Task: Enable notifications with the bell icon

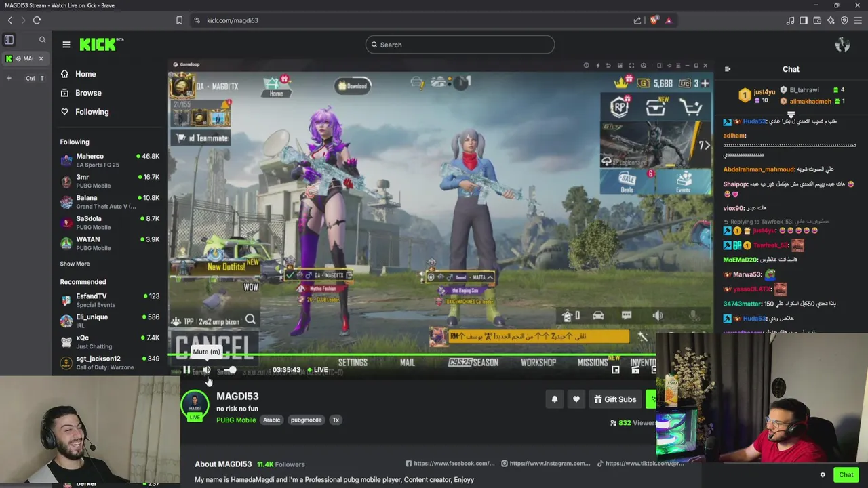Action: click(554, 399)
